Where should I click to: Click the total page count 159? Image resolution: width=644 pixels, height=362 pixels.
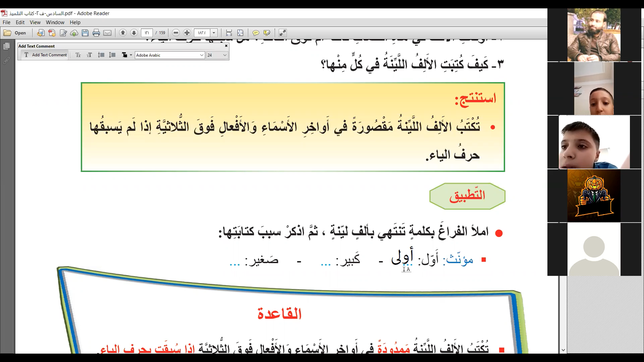162,33
